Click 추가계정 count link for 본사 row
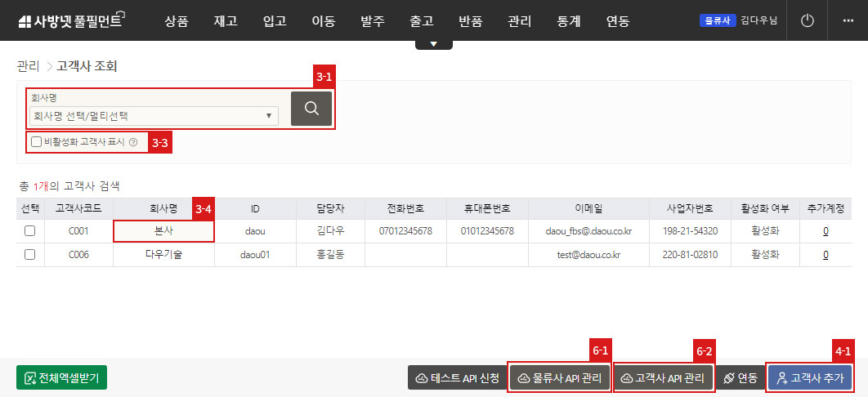The height and width of the screenshot is (397, 868). pyautogui.click(x=825, y=231)
